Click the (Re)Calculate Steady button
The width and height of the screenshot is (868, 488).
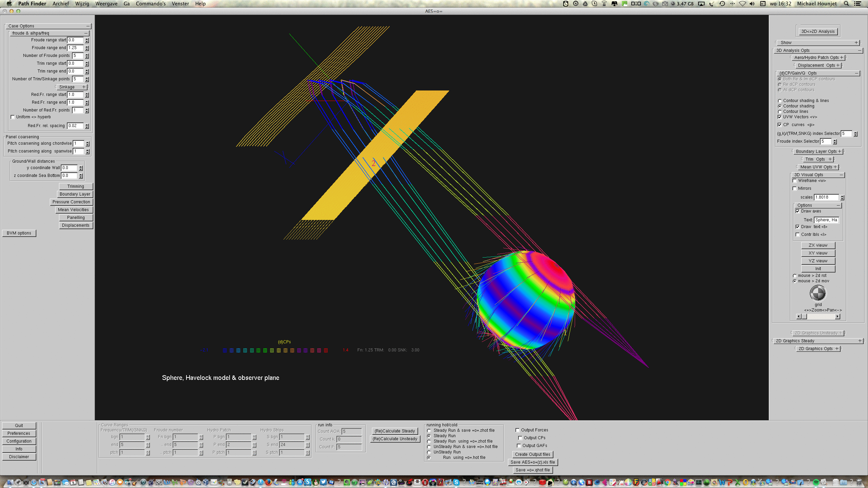[395, 431]
